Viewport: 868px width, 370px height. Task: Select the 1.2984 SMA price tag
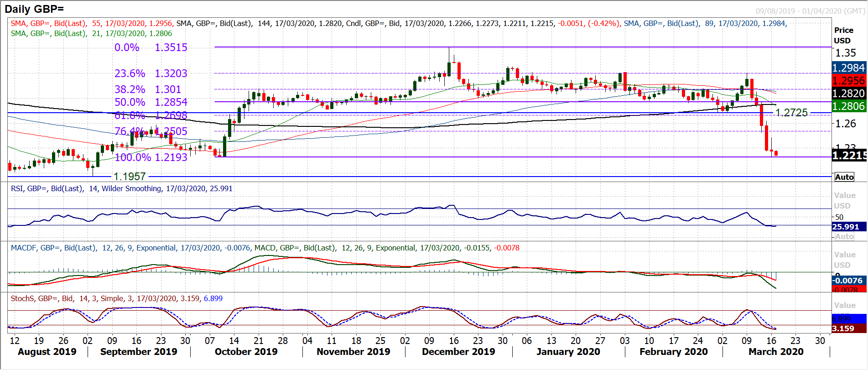(x=849, y=68)
